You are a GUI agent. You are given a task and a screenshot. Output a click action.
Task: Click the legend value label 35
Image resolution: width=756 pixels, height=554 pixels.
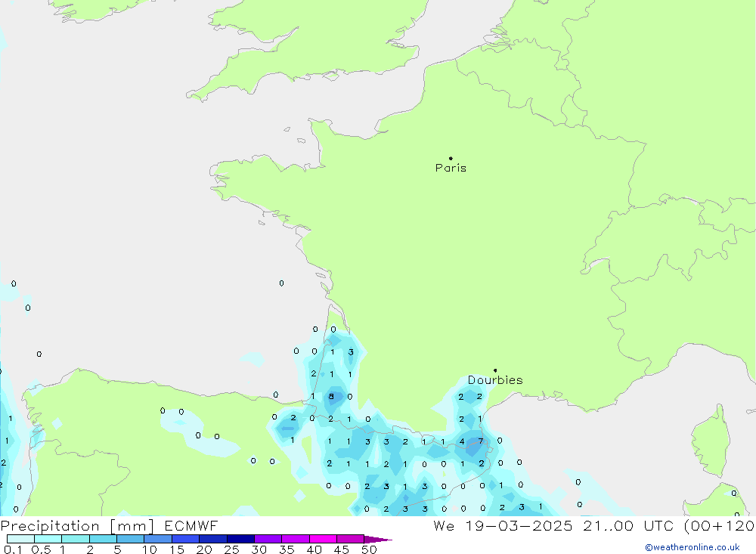[287, 549]
